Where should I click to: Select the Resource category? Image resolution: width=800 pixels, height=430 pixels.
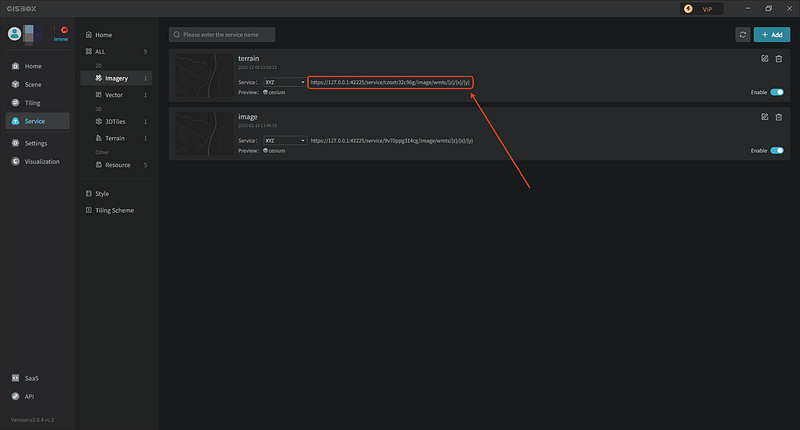[x=116, y=165]
